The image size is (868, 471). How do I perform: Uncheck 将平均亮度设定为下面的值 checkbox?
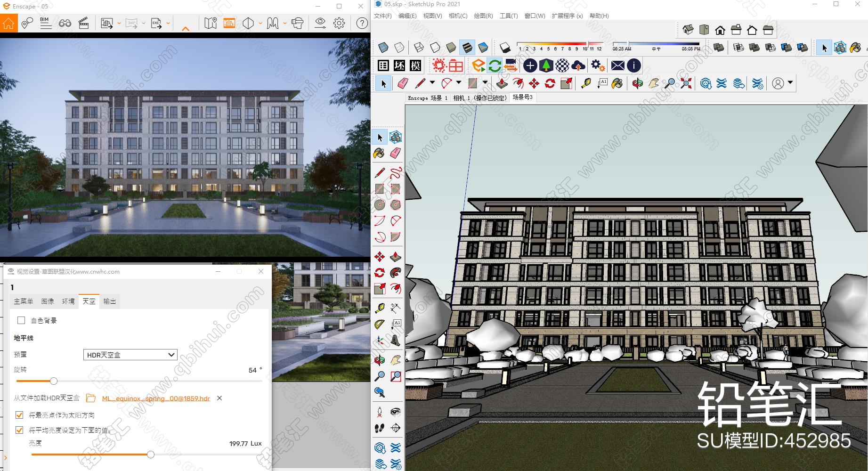click(19, 430)
